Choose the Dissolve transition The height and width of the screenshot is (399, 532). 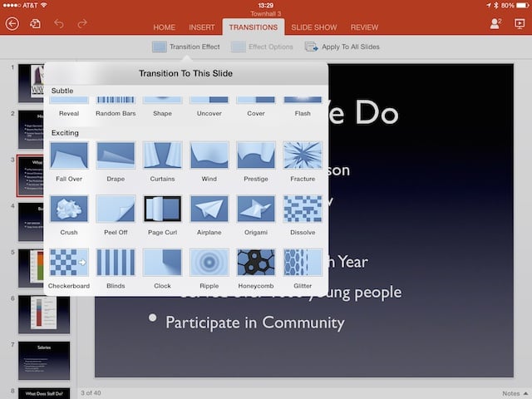coord(303,209)
